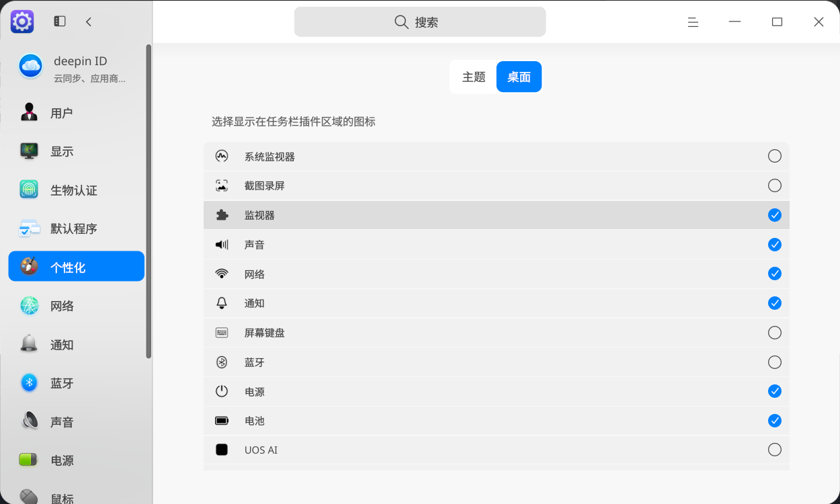This screenshot has height=504, width=840.
Task: Select the 桌面 tab
Action: (x=519, y=77)
